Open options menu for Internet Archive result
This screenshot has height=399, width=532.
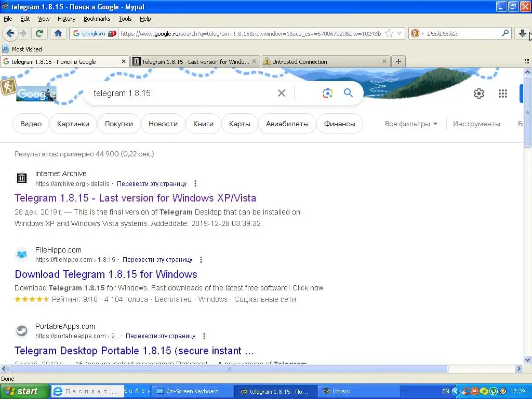click(x=195, y=183)
